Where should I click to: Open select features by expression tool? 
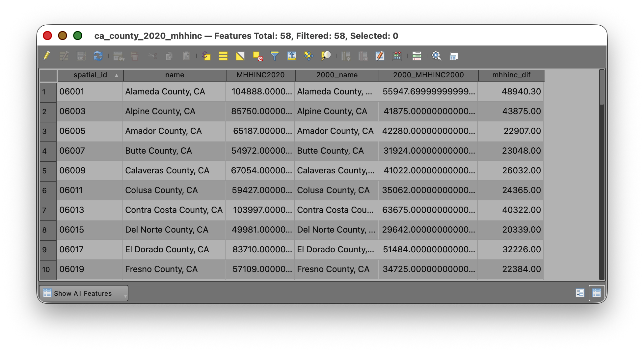[x=206, y=56]
